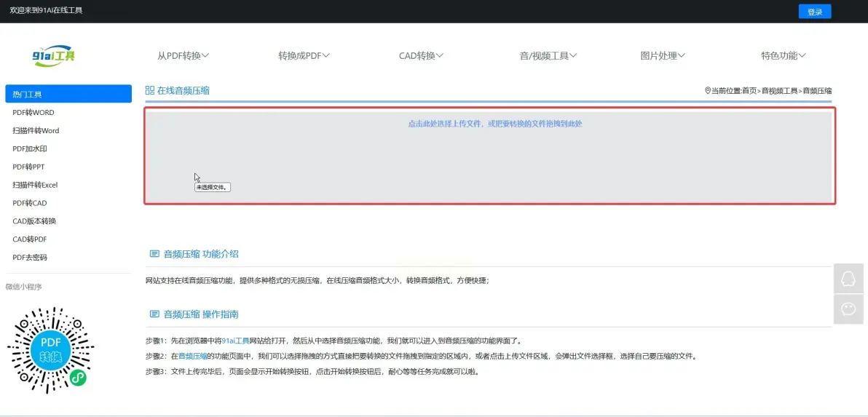This screenshot has width=868, height=417.
Task: Click the 音频压缩 link in 步骤2
Action: click(x=193, y=356)
